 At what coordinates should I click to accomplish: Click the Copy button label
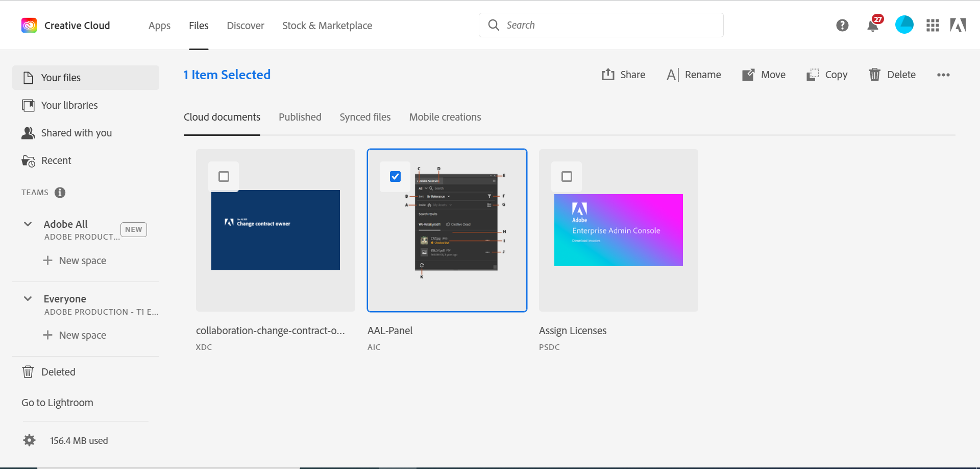pos(836,75)
